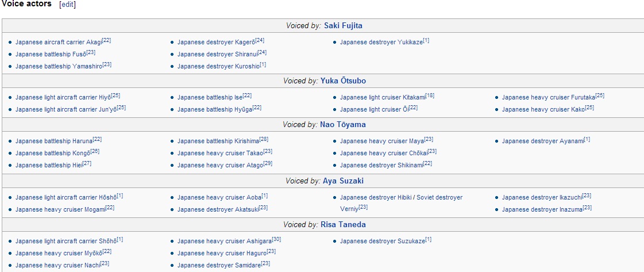This screenshot has width=644, height=272.
Task: Visit Japanese destroyer Inazuma article
Action: pyautogui.click(x=542, y=210)
